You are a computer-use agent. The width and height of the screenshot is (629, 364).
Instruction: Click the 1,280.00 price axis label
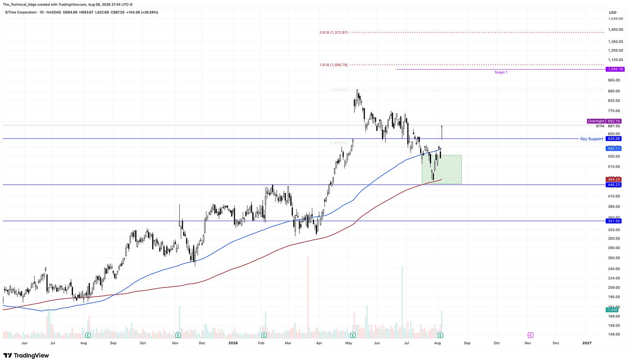615,41
